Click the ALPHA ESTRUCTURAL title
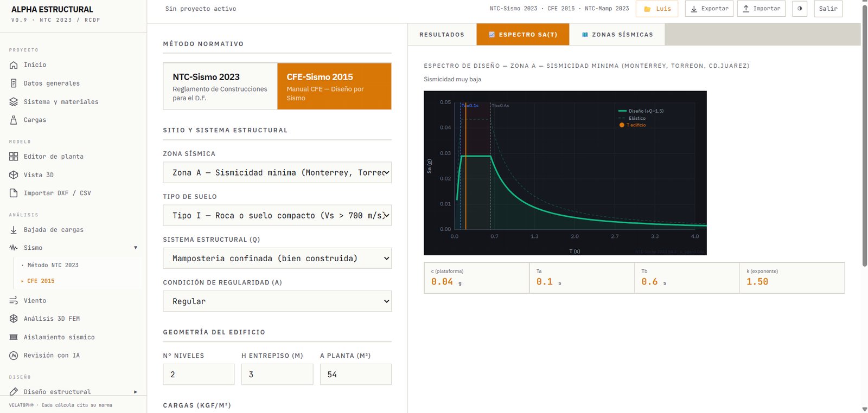868x413 pixels. pyautogui.click(x=52, y=9)
